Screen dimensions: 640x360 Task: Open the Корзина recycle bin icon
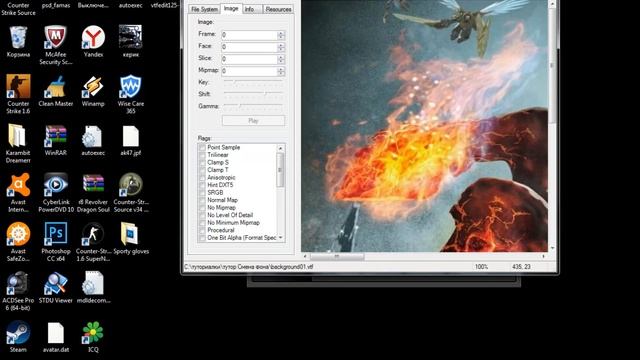tap(18, 41)
